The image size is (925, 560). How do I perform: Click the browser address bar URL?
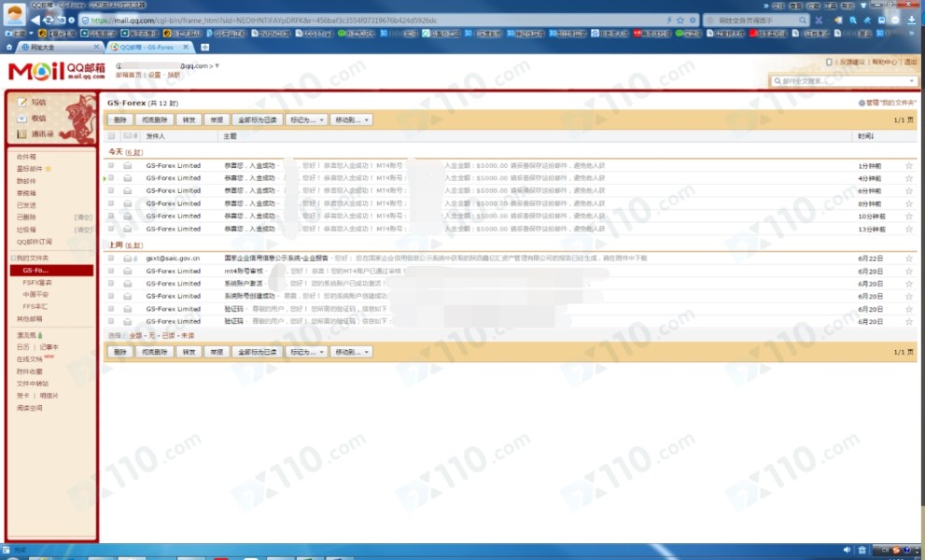tap(264, 20)
